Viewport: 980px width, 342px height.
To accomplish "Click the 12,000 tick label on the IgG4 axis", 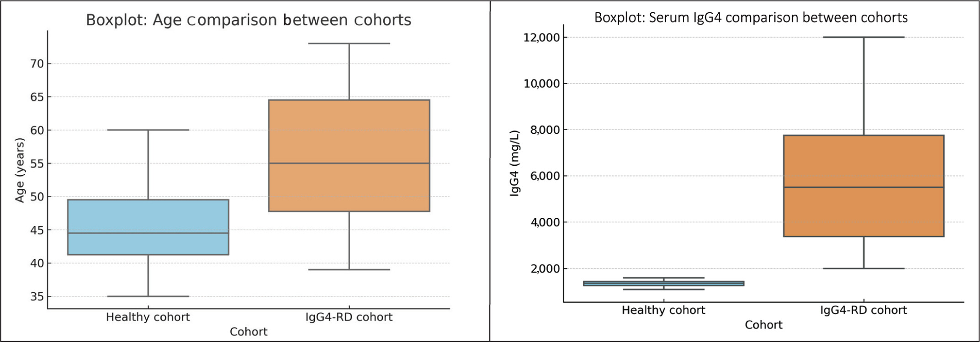I will (541, 37).
